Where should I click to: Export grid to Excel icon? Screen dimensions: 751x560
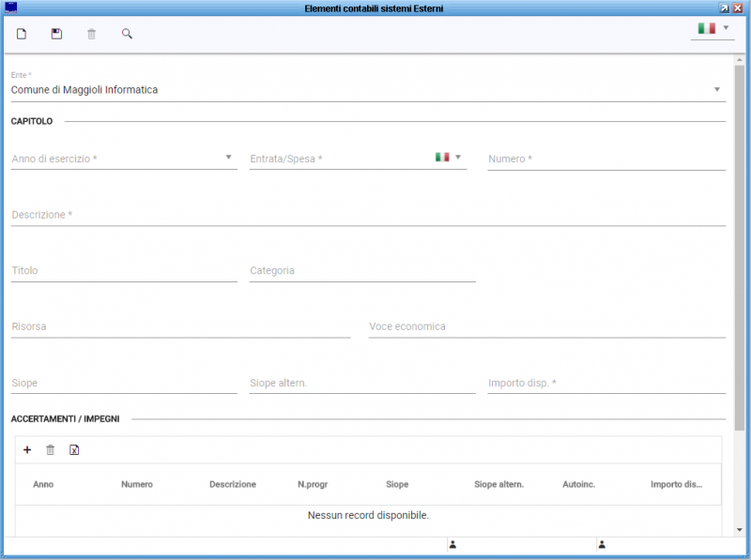coord(74,450)
